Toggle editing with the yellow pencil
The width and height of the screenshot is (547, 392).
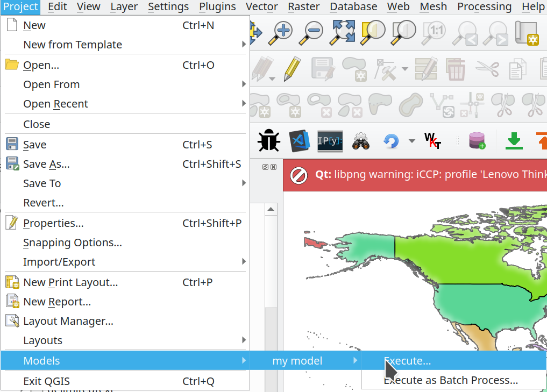click(292, 69)
